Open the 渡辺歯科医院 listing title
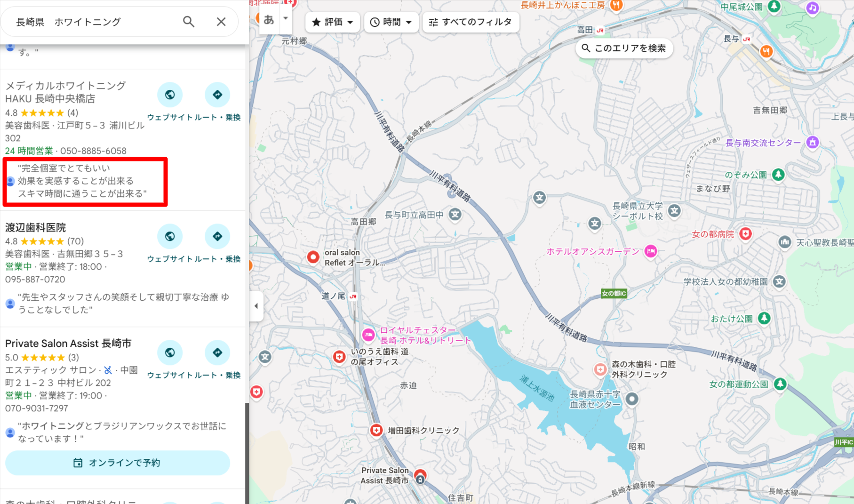 [36, 228]
